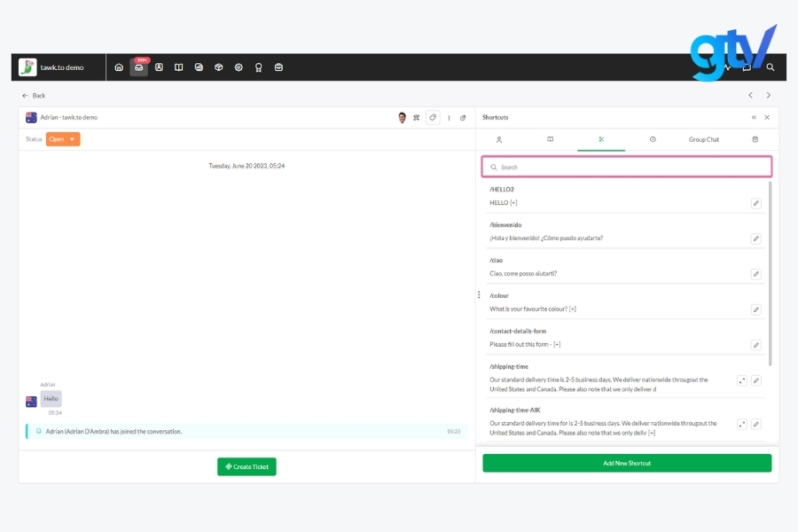Click Add New Shortcut button
The width and height of the screenshot is (798, 532).
[x=627, y=463]
